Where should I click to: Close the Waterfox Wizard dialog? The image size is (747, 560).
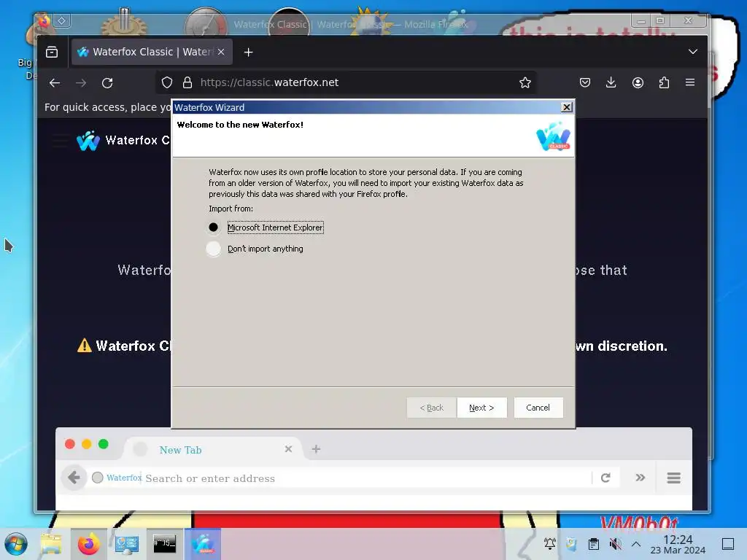[566, 107]
